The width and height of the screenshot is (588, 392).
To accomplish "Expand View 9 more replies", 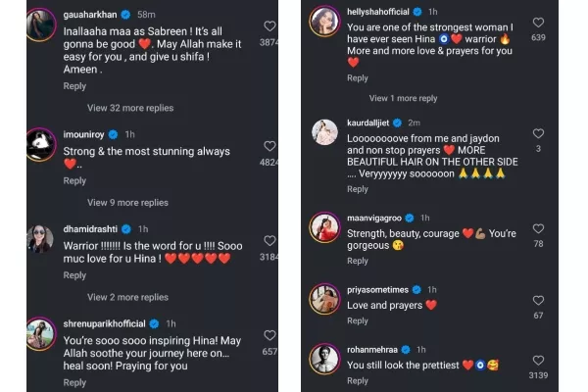I will [x=127, y=203].
